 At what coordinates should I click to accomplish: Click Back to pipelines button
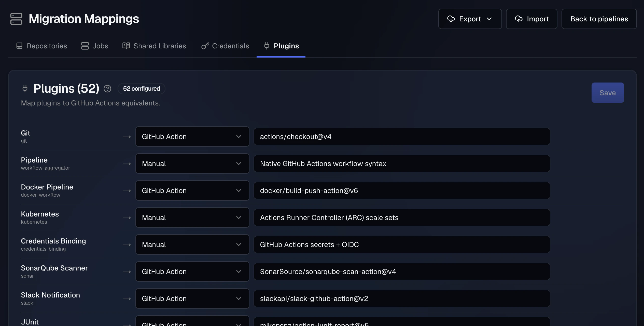pos(599,19)
